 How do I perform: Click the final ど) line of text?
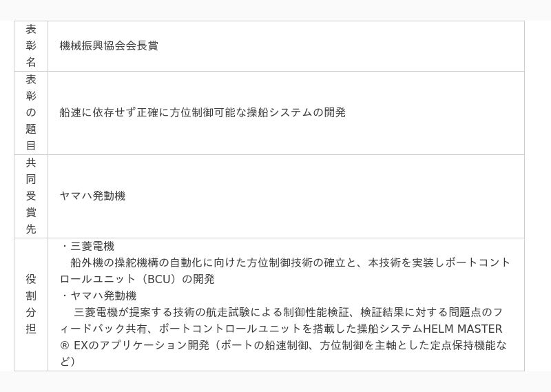[x=67, y=361]
